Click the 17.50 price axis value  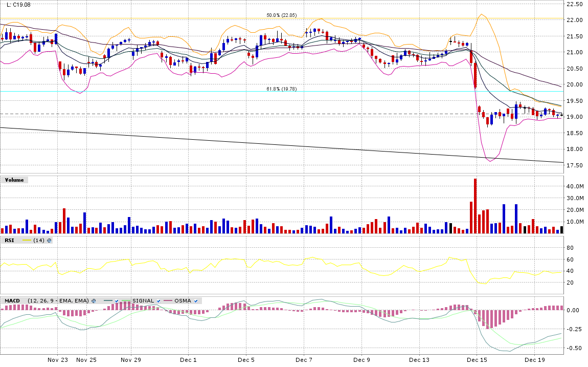[x=575, y=165]
